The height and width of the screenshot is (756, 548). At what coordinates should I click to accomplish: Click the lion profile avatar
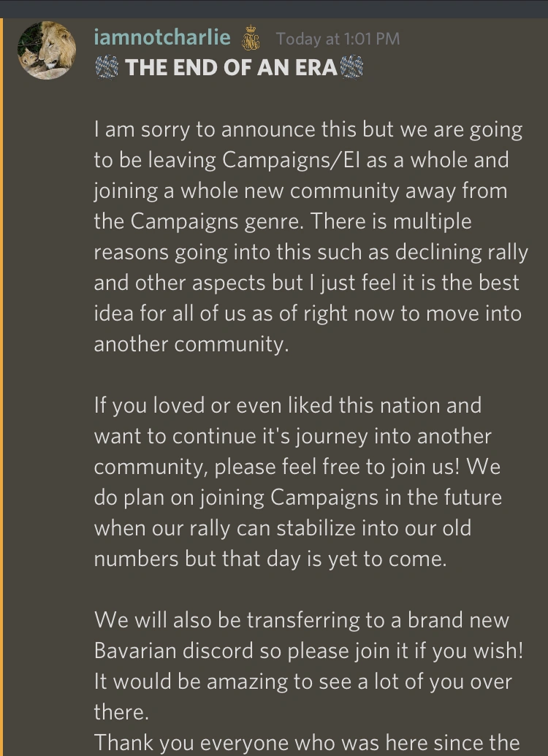click(47, 49)
